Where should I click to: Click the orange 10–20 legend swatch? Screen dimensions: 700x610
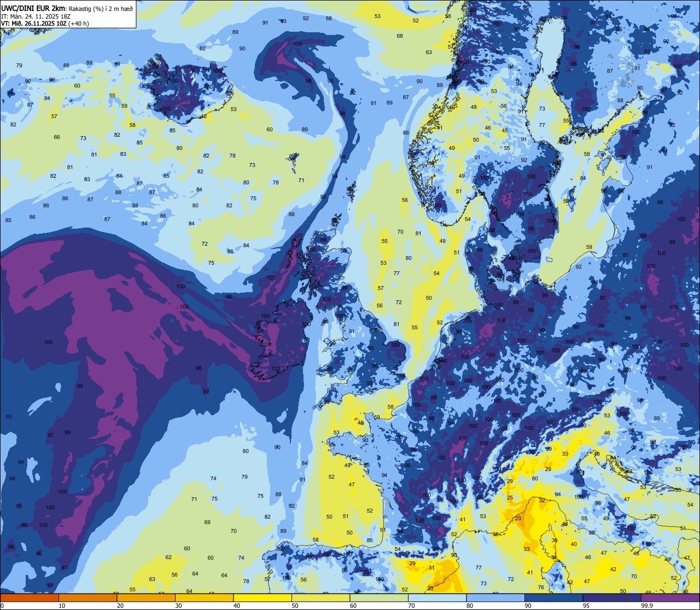pyautogui.click(x=87, y=598)
